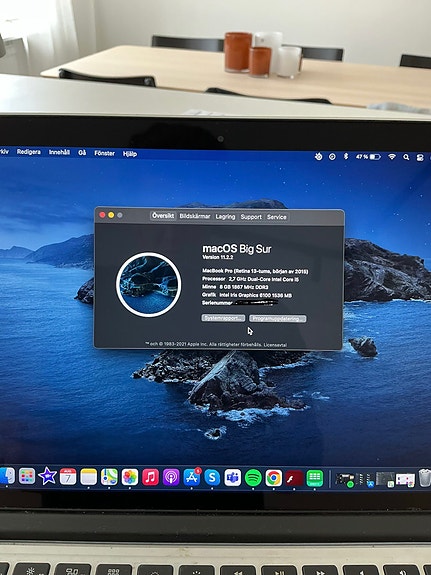Open Skype in the Dock
Image resolution: width=431 pixels, height=575 pixels.
click(x=212, y=477)
